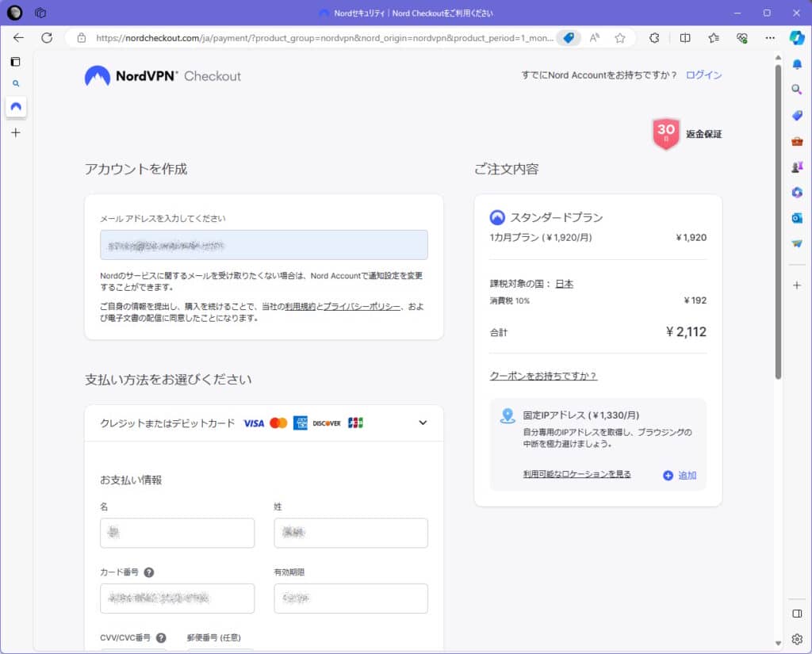Open the Tools briefcase in the Edge sidebar
Screen dimensions: 812x654
click(x=797, y=141)
